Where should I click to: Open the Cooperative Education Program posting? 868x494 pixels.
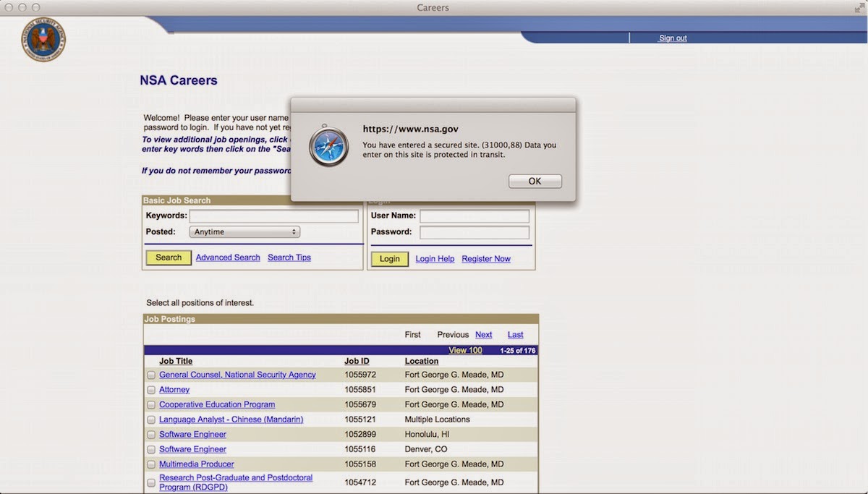pyautogui.click(x=217, y=404)
